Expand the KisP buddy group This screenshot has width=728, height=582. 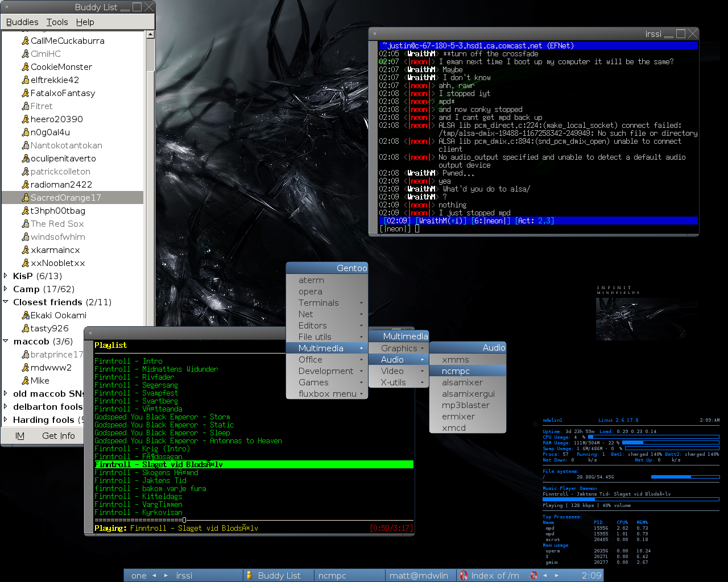[6, 276]
